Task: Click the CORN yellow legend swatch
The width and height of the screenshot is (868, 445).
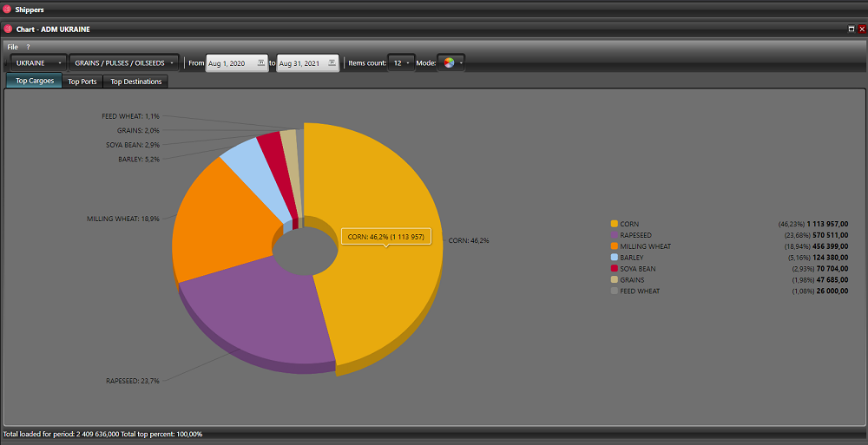Action: (x=614, y=224)
